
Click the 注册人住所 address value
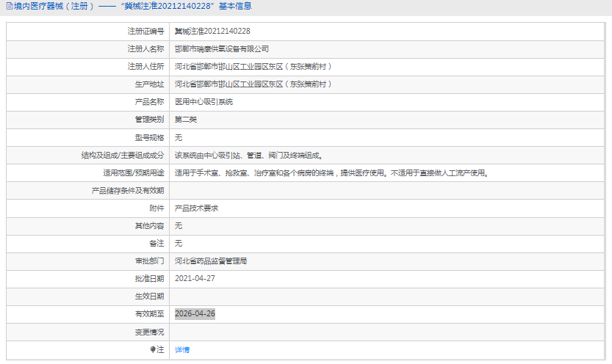pyautogui.click(x=253, y=67)
